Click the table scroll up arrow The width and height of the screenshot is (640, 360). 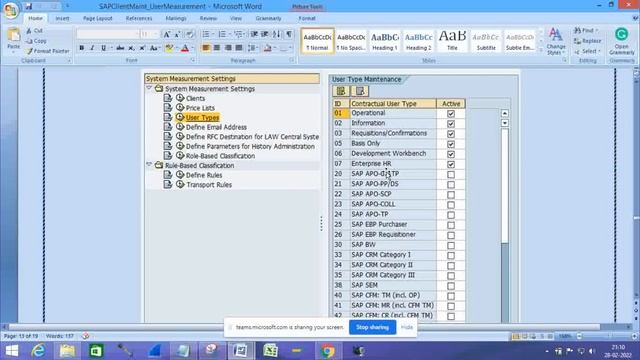[505, 113]
